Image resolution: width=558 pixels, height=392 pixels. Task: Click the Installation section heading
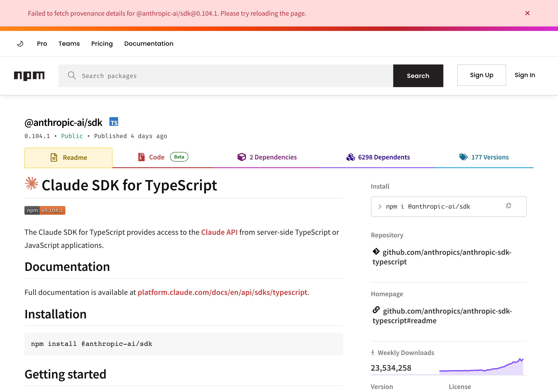point(56,314)
